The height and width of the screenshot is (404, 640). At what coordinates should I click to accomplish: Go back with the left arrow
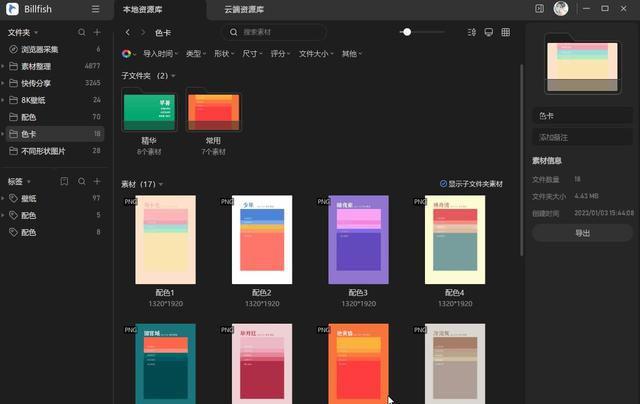click(128, 32)
